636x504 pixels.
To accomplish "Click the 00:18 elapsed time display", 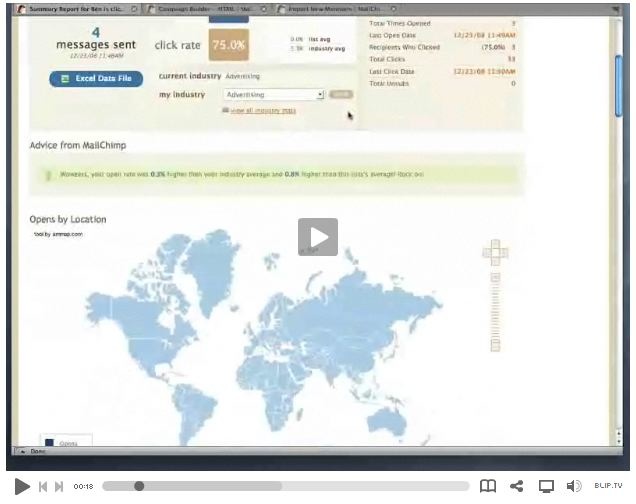I will coord(83,486).
